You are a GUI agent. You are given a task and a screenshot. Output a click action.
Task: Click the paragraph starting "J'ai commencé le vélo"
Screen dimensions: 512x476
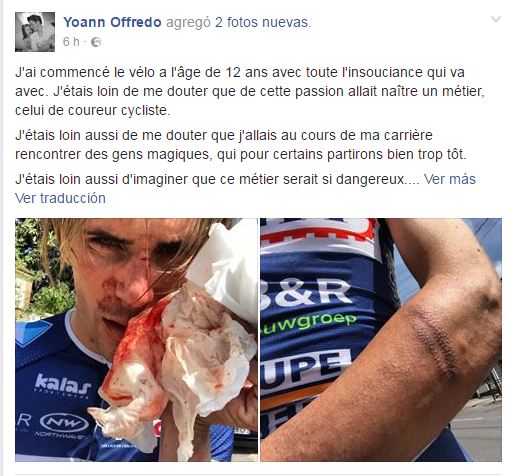click(x=250, y=91)
